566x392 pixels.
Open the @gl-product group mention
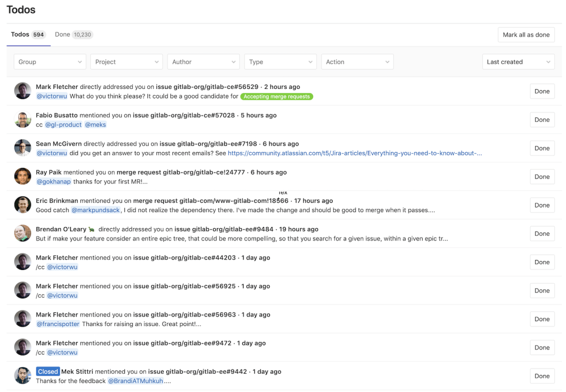pyautogui.click(x=64, y=124)
